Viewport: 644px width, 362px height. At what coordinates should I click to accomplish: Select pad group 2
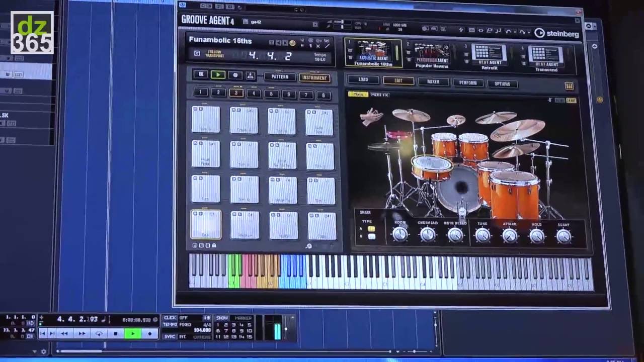(x=218, y=93)
